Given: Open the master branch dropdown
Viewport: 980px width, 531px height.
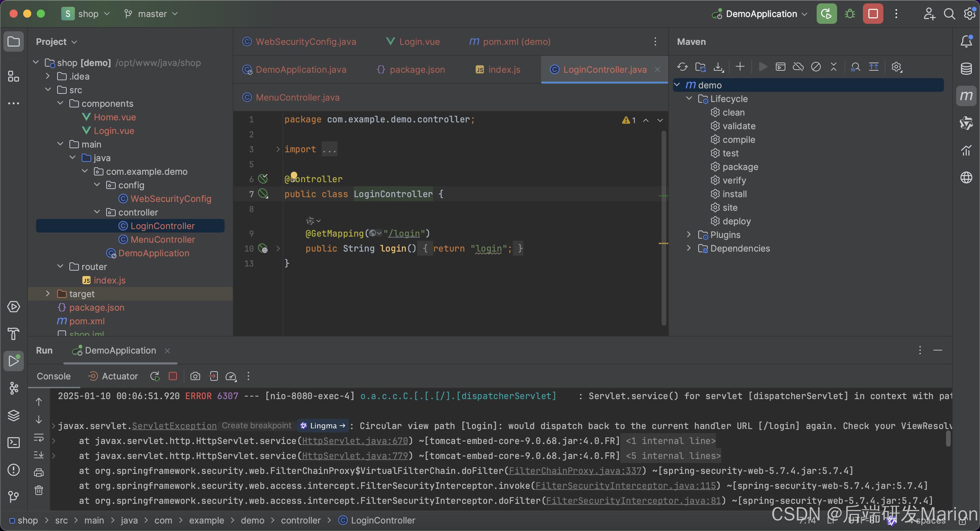Looking at the screenshot, I should [151, 14].
